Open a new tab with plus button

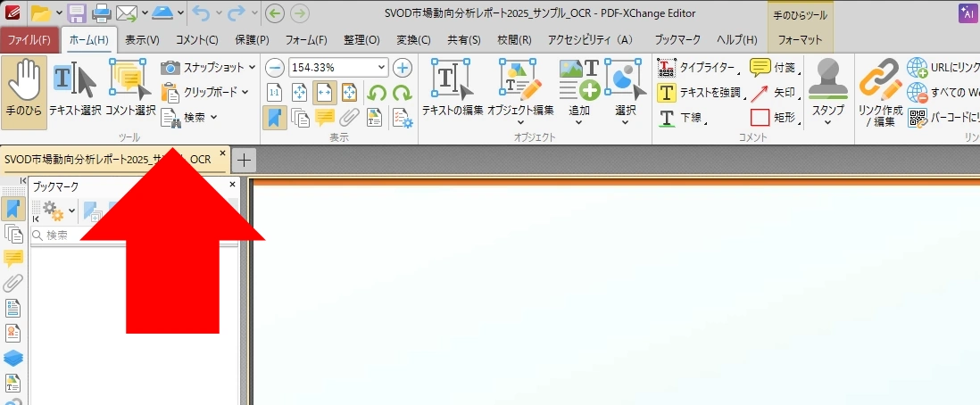tap(244, 161)
